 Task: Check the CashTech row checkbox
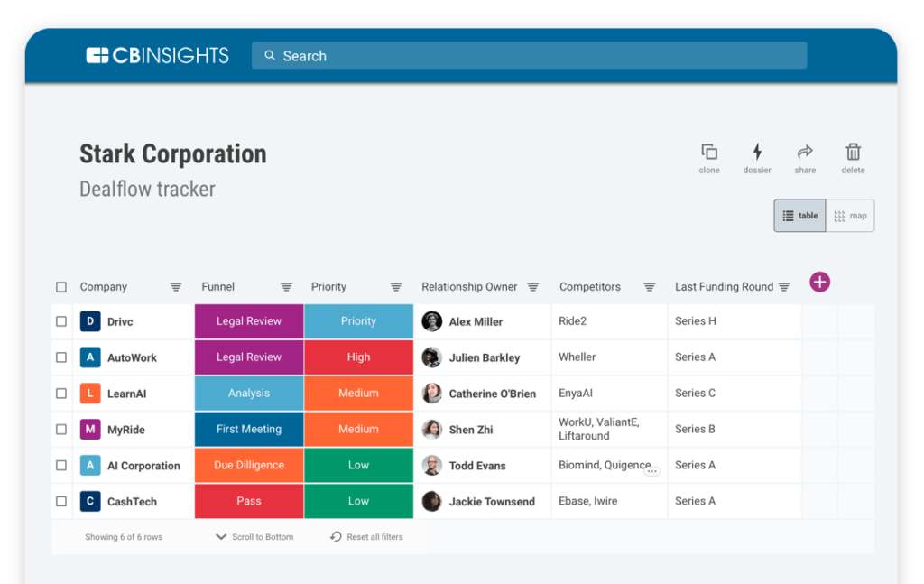61,501
